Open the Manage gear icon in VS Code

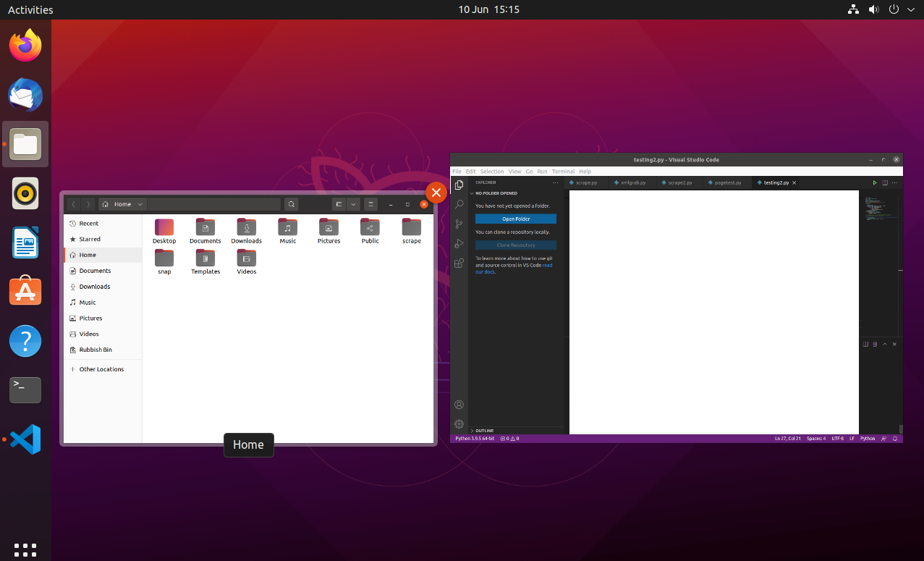pyautogui.click(x=459, y=424)
